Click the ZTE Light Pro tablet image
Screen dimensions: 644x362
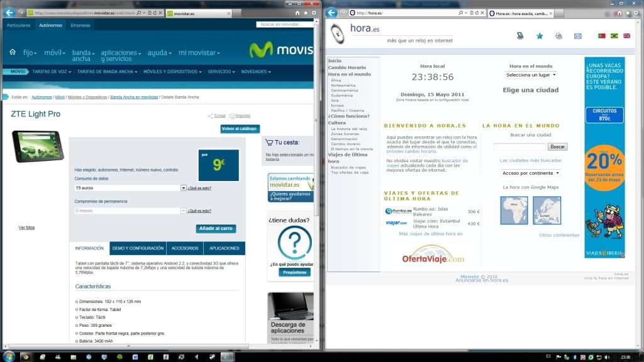[x=38, y=146]
